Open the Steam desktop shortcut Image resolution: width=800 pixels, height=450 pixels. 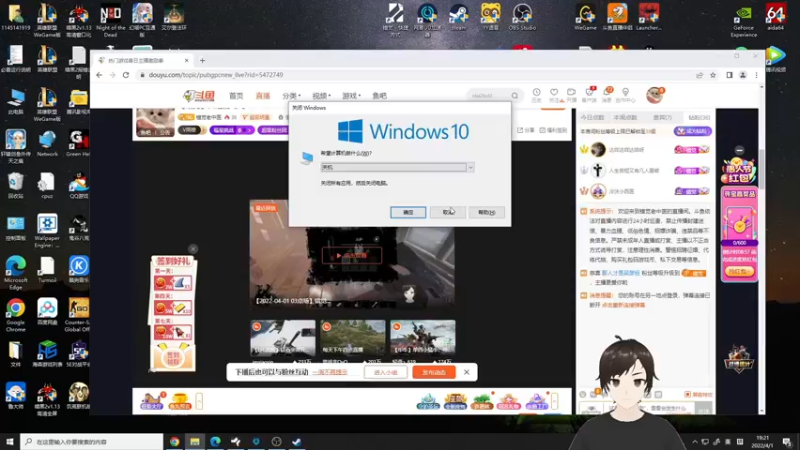click(x=459, y=17)
